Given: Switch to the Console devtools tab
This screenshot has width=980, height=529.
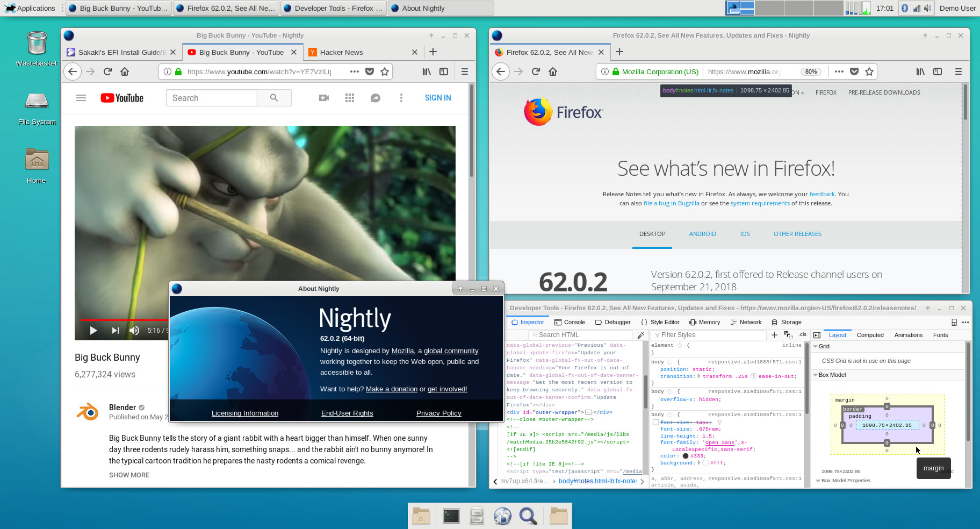Looking at the screenshot, I should tap(570, 322).
